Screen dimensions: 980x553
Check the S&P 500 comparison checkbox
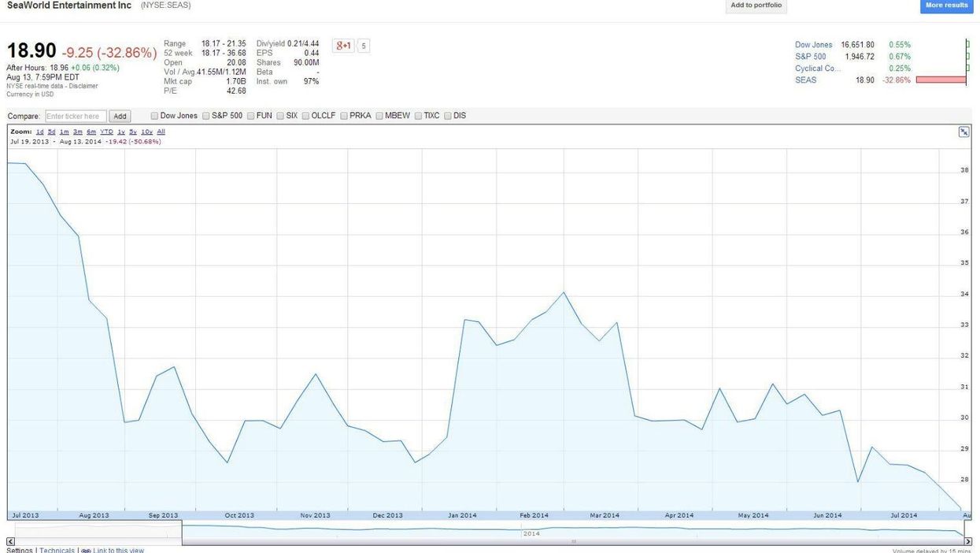click(206, 116)
